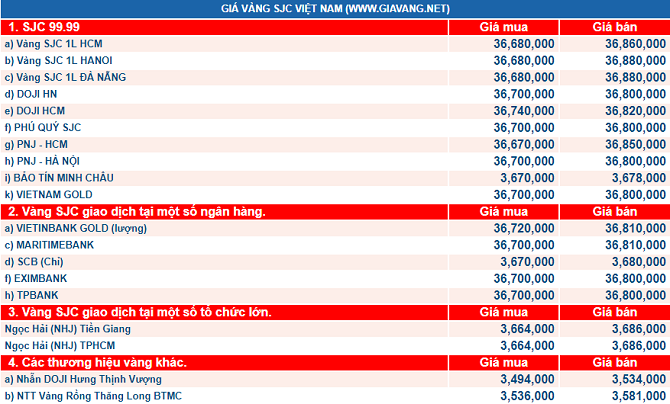Click 'Giá bán' header in section 3
The image size is (670, 404).
coord(614,312)
